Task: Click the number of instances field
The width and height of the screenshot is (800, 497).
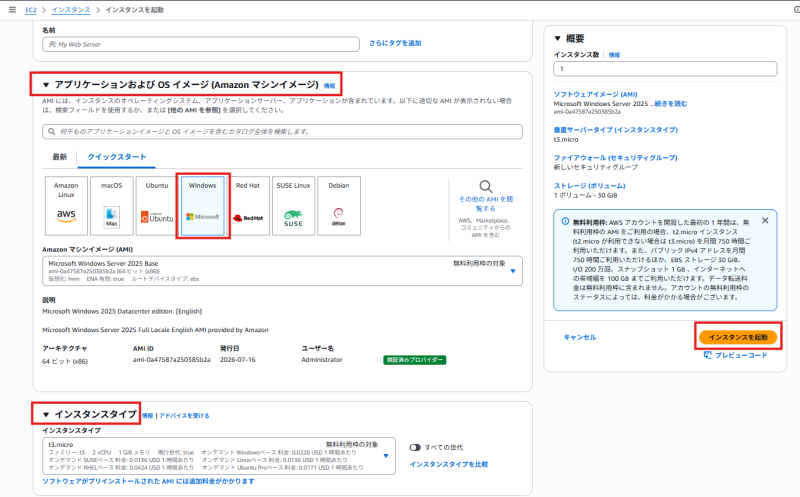Action: point(665,68)
